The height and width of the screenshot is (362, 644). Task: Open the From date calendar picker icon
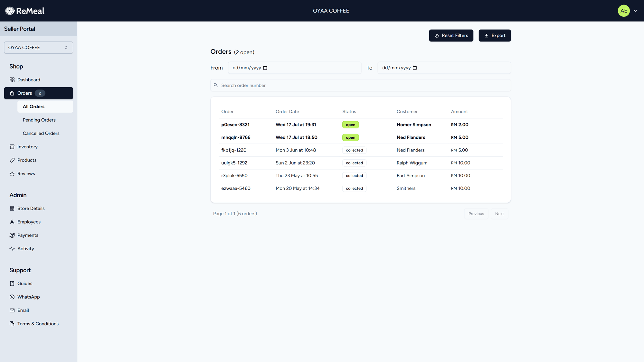coord(265,68)
